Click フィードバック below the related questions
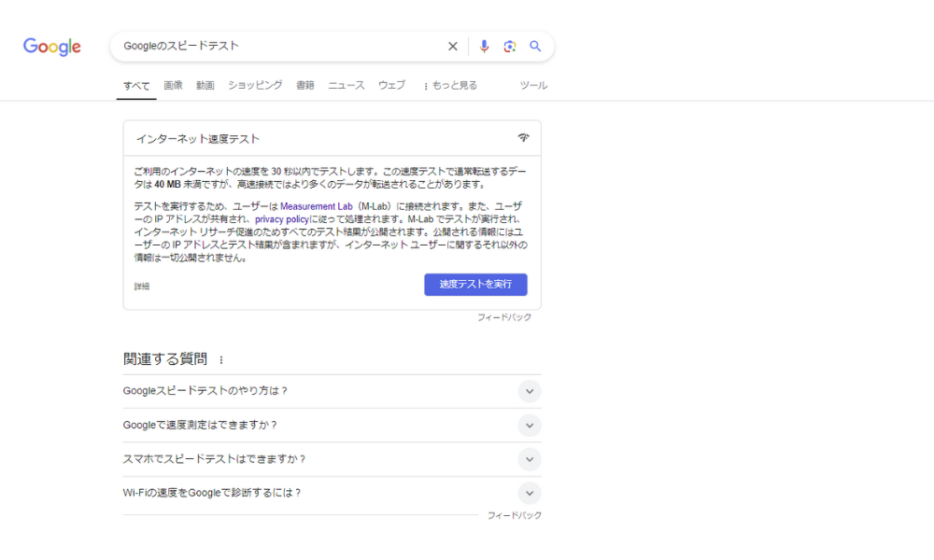This screenshot has width=934, height=560. pos(515,516)
